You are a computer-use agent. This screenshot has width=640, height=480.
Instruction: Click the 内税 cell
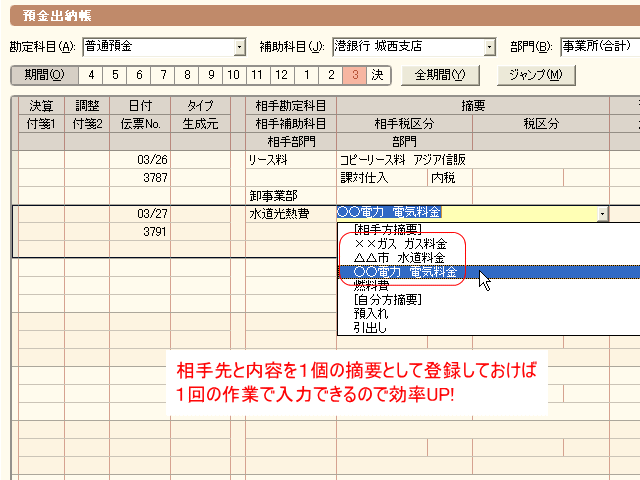pyautogui.click(x=450, y=178)
